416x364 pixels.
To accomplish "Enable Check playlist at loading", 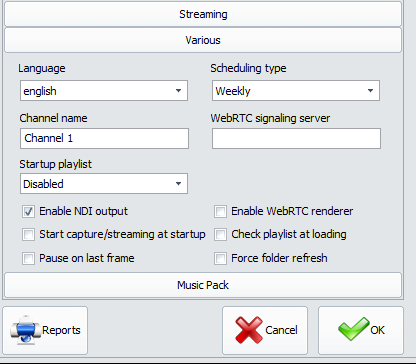I will tap(220, 234).
